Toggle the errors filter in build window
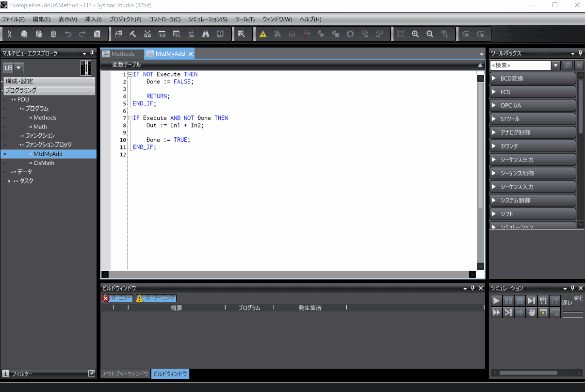Image resolution: width=585 pixels, height=392 pixels. (117, 298)
